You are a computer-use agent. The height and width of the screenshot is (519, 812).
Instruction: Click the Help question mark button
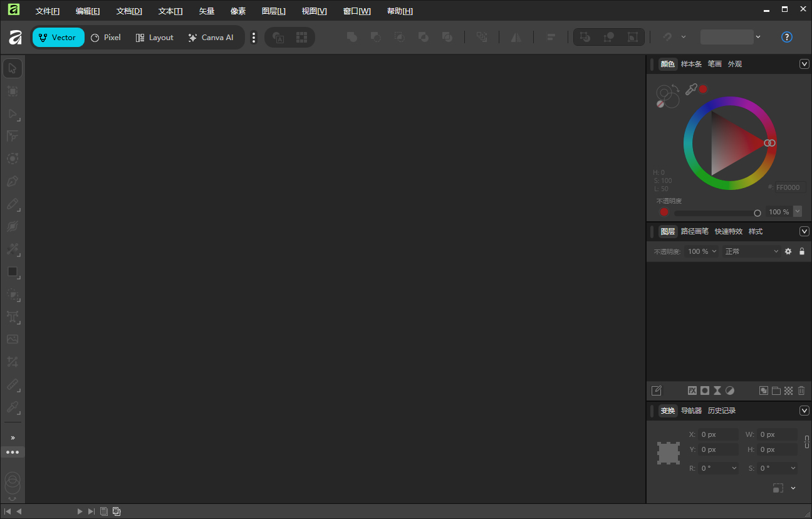coord(786,37)
